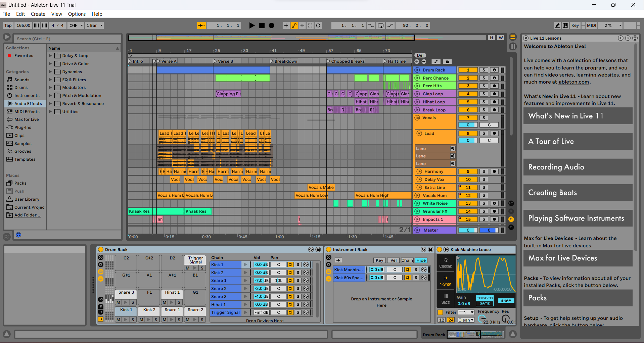Start playback with the Play button
Viewport: 644px width, 343px height.
(252, 26)
